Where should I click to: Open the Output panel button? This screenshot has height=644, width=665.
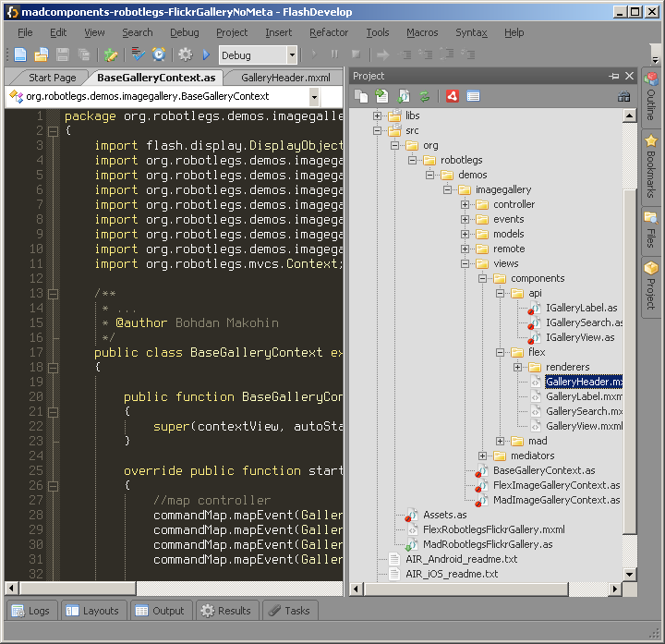click(x=159, y=611)
